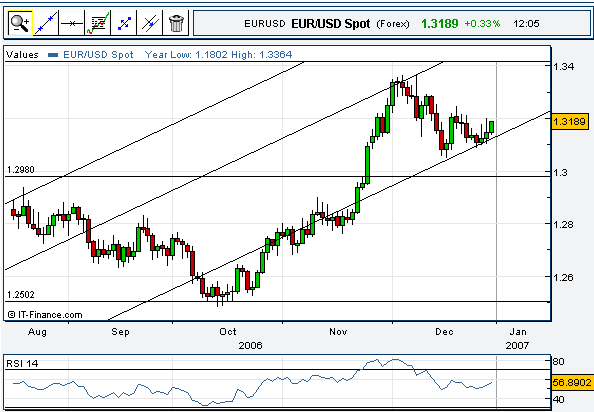The height and width of the screenshot is (412, 594).
Task: Click the Nov month label
Action: pyautogui.click(x=338, y=332)
